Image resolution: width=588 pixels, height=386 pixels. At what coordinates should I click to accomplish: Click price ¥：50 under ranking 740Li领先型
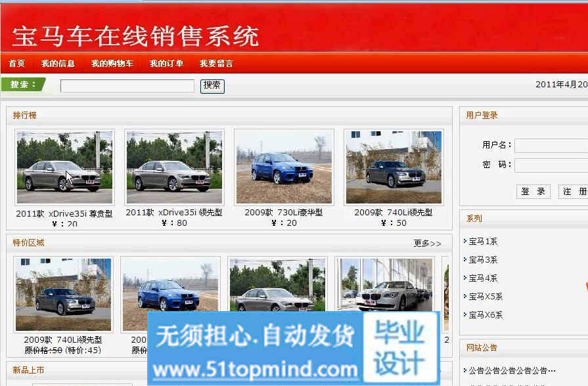394,223
